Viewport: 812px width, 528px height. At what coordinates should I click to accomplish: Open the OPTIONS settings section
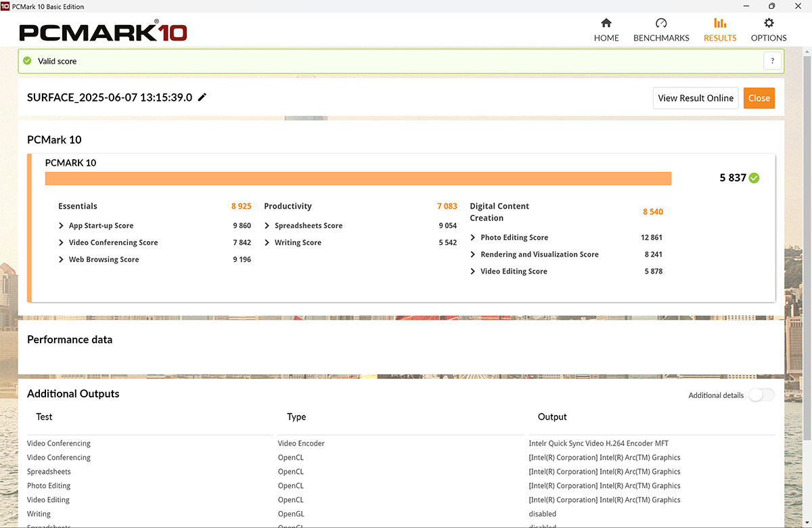click(x=769, y=30)
